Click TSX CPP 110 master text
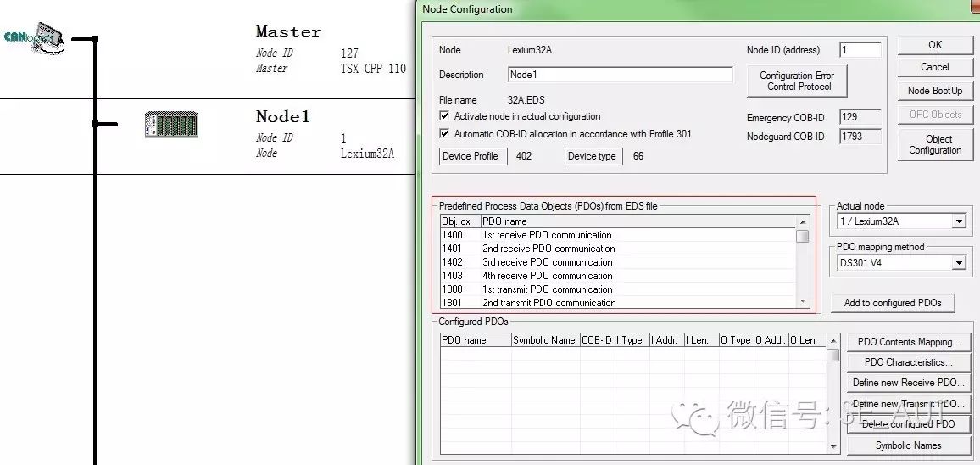The image size is (980, 465). (373, 69)
